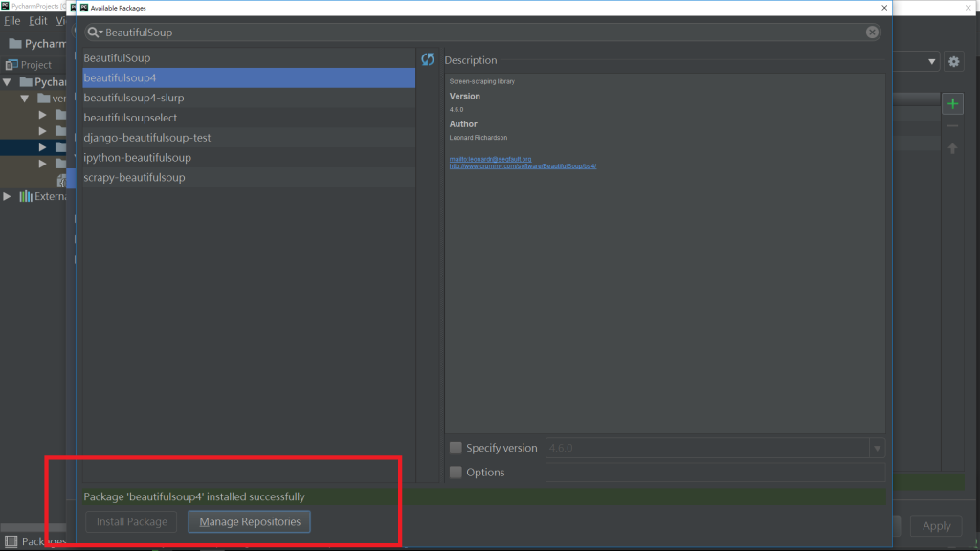Expand the External Libraries node

(7, 196)
